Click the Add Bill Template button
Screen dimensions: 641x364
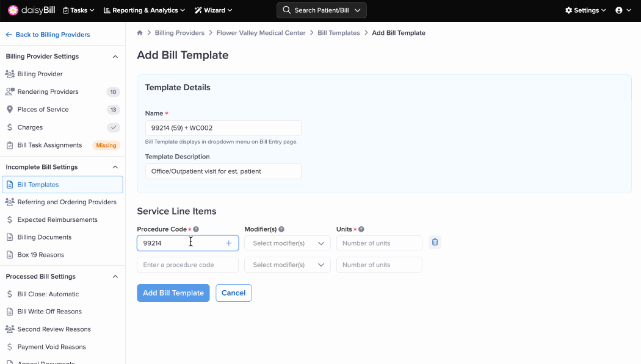(x=173, y=293)
